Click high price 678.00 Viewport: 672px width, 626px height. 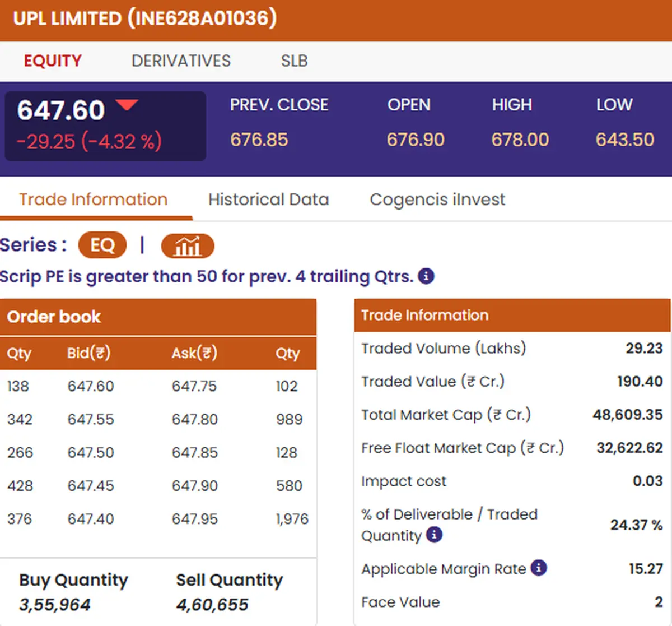point(520,140)
